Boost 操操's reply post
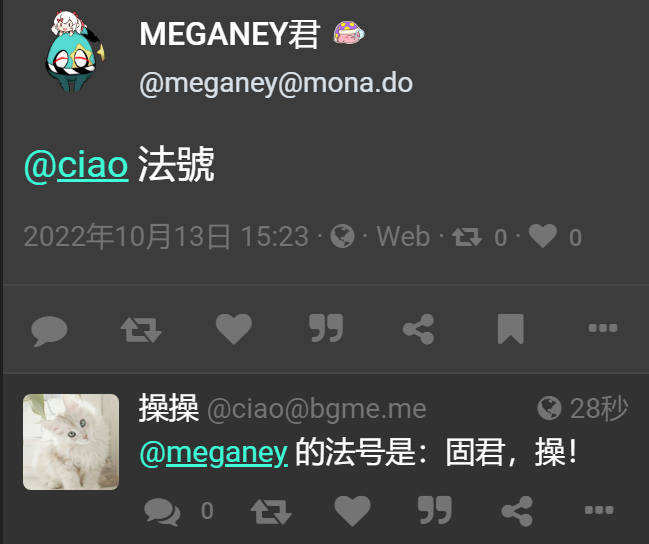 (272, 512)
